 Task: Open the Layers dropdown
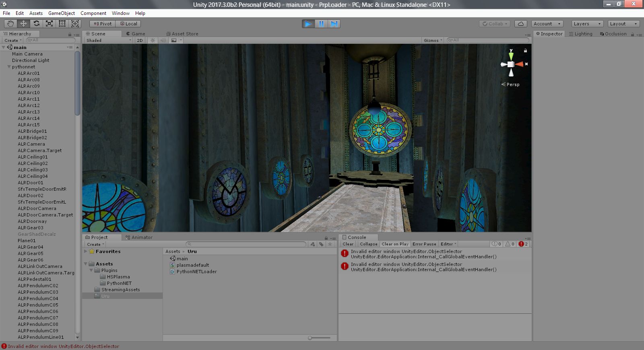(587, 24)
